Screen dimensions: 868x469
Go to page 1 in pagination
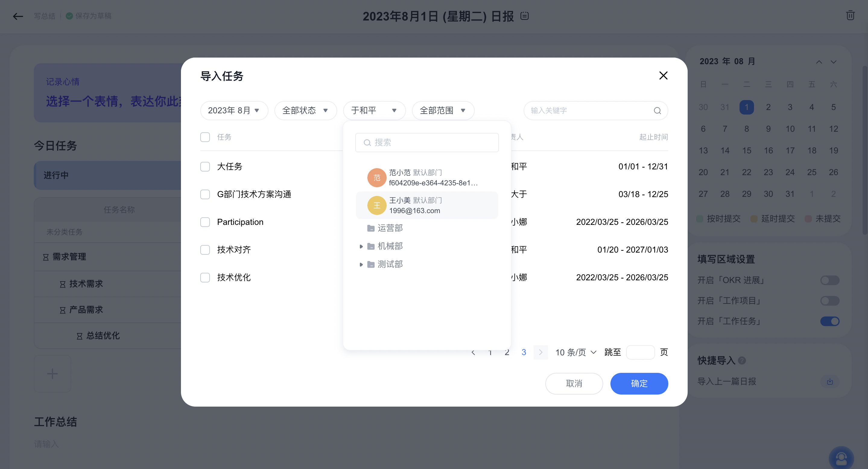click(490, 353)
